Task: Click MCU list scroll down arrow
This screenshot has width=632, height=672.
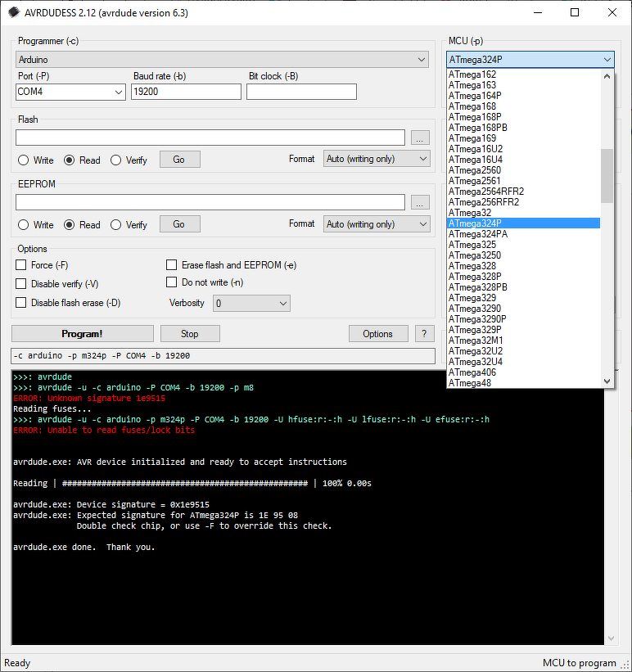Action: click(x=607, y=381)
